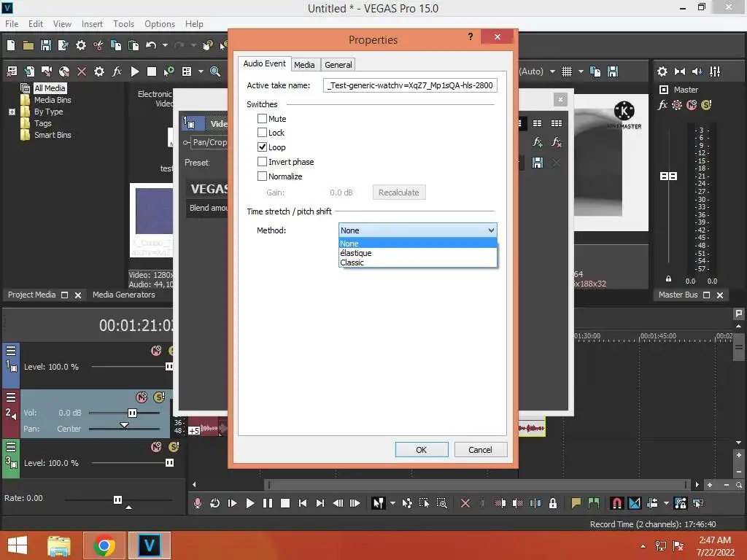747x560 pixels.
Task: Choose None in the Method list
Action: pos(417,244)
